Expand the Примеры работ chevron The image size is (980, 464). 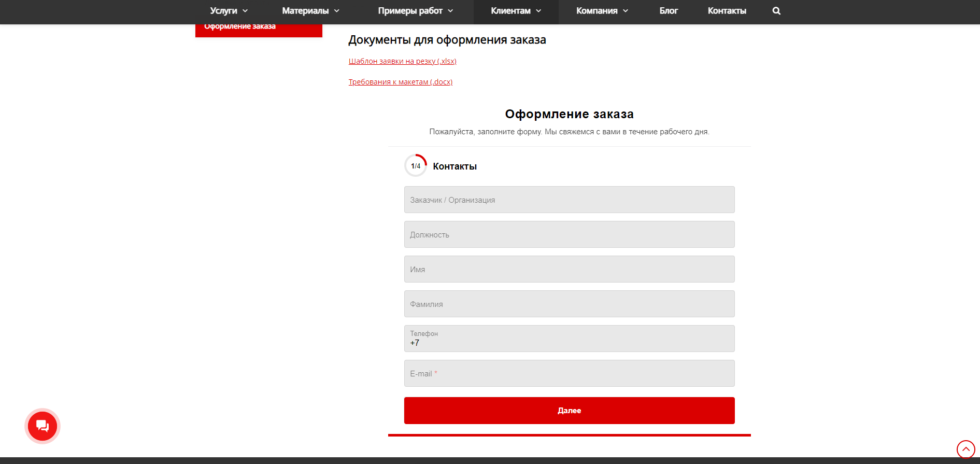click(450, 11)
